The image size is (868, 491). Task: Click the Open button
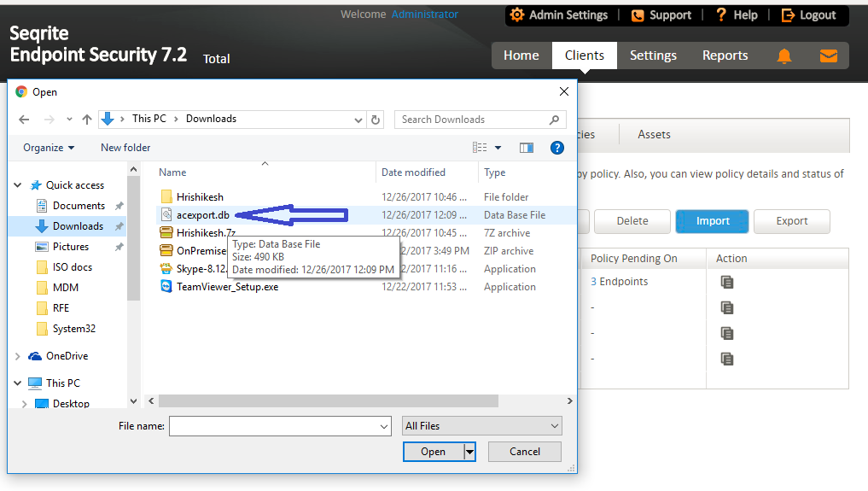434,452
